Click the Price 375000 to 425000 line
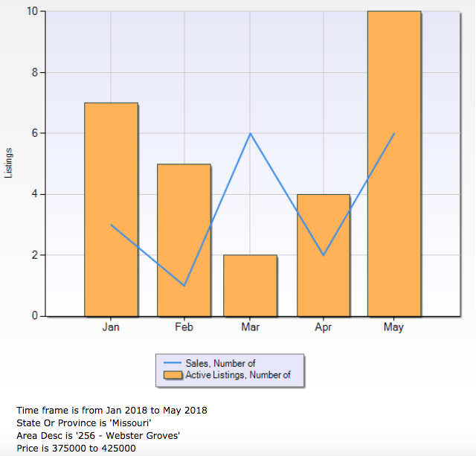The width and height of the screenshot is (476, 456). click(x=76, y=448)
